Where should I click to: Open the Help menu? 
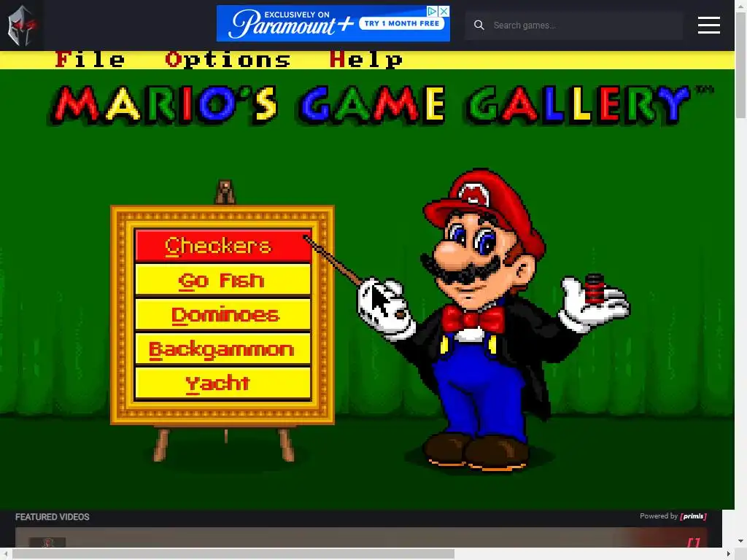pyautogui.click(x=366, y=60)
